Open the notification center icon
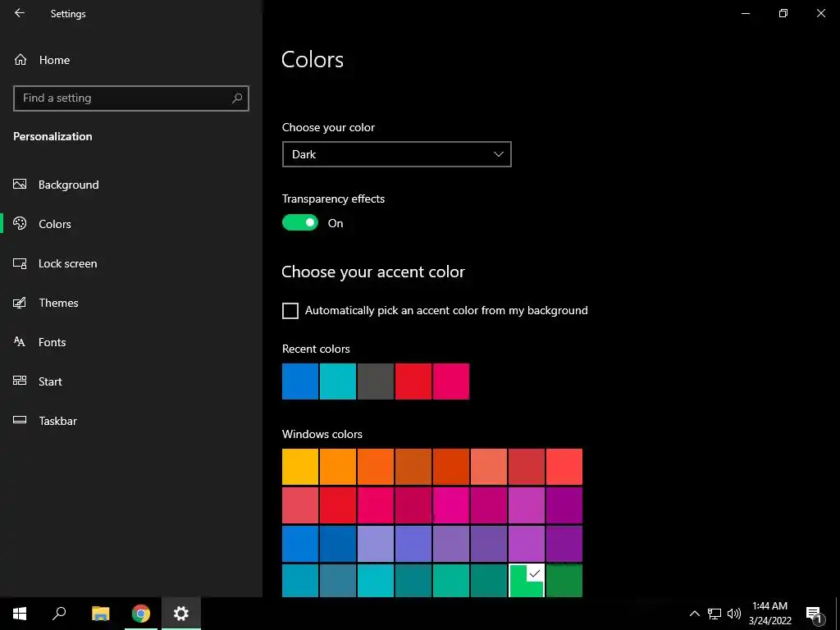This screenshot has height=630, width=840. coord(814,614)
